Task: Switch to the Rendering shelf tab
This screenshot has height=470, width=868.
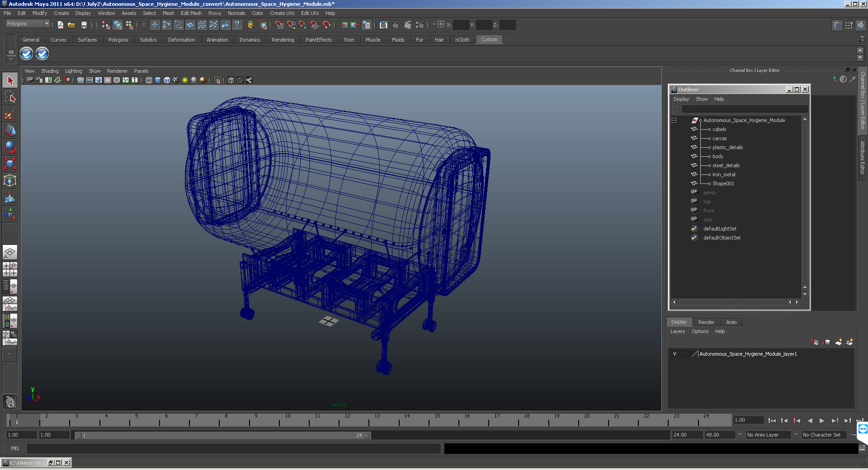Action: (x=283, y=40)
